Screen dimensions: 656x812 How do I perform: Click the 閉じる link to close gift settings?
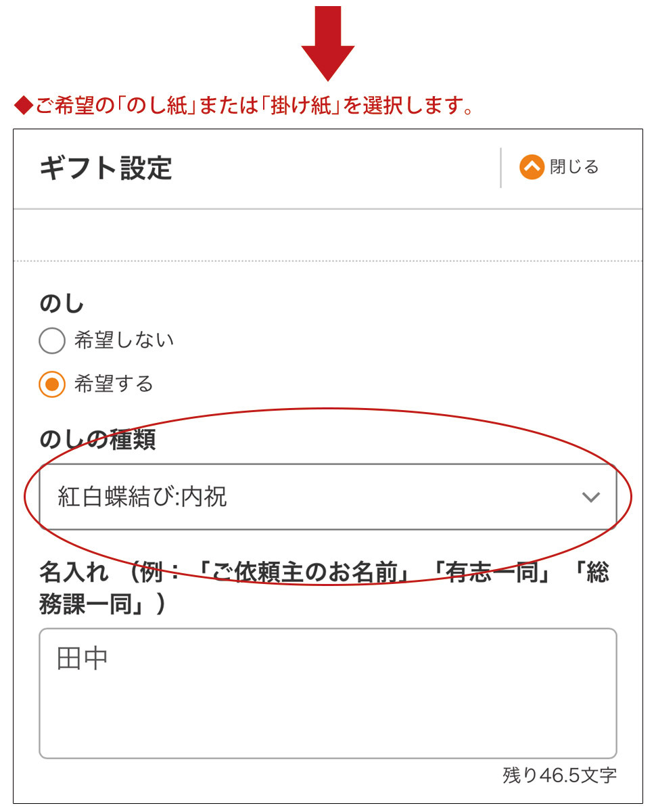(x=576, y=166)
